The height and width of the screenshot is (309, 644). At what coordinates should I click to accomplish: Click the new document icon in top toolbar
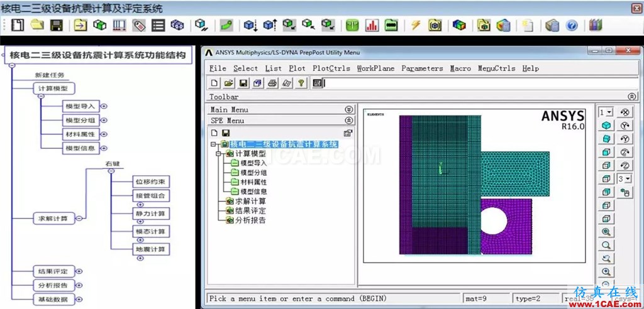pyautogui.click(x=17, y=25)
